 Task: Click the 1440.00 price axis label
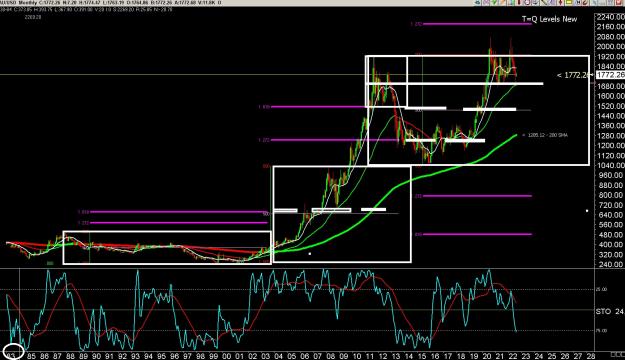[x=611, y=116]
